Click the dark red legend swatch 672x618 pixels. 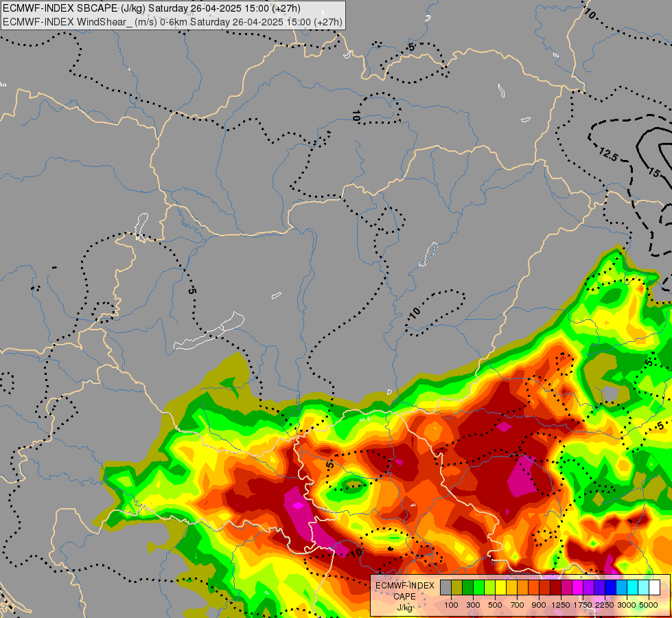tap(555, 588)
